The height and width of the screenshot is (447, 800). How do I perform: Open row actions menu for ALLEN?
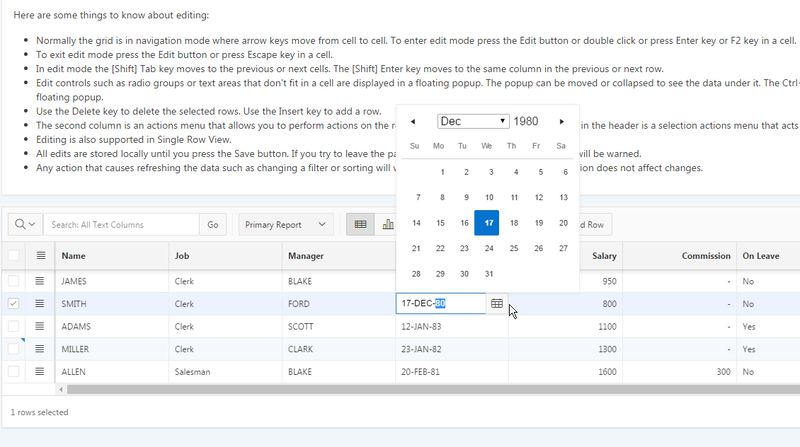click(41, 371)
